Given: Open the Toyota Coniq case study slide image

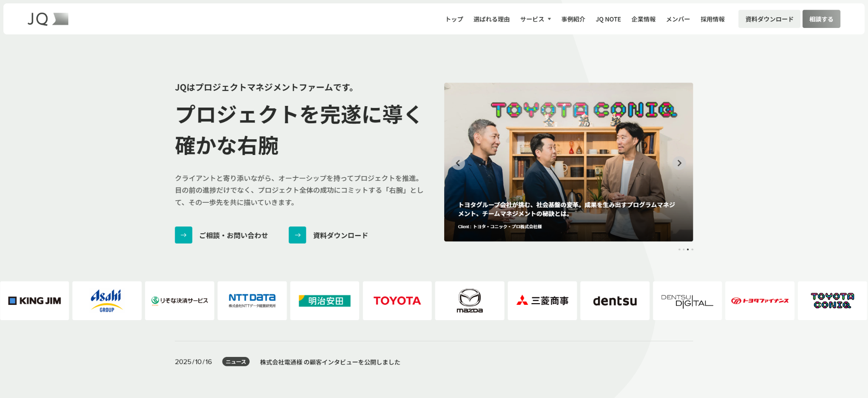Looking at the screenshot, I should 568,162.
